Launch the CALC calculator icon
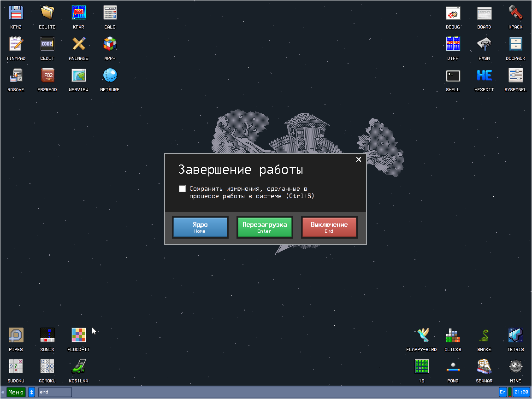 click(110, 13)
